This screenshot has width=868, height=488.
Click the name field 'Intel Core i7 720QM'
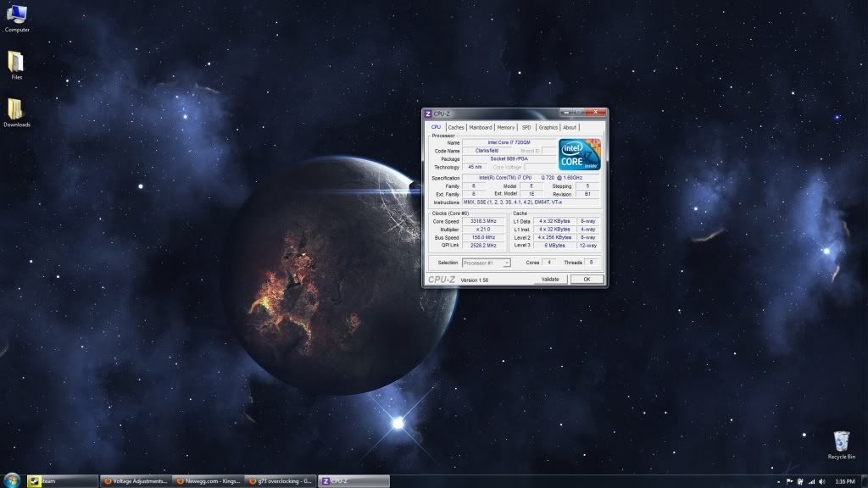tap(509, 142)
